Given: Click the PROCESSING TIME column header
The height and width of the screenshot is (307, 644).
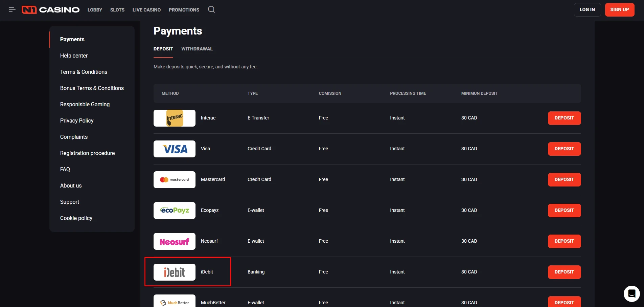Looking at the screenshot, I should [x=408, y=93].
